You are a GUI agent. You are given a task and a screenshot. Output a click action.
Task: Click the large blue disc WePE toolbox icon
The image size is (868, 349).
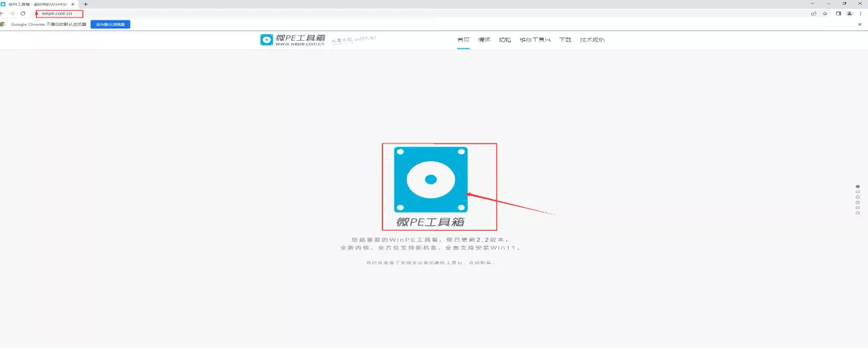[431, 180]
